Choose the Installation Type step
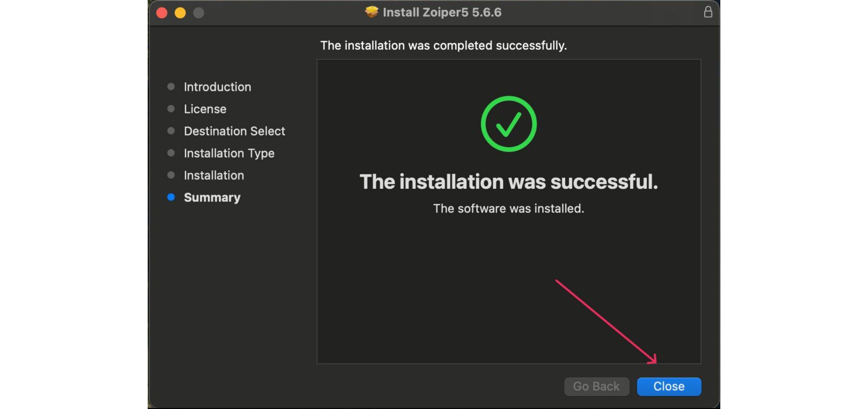The image size is (868, 409). pos(229,154)
